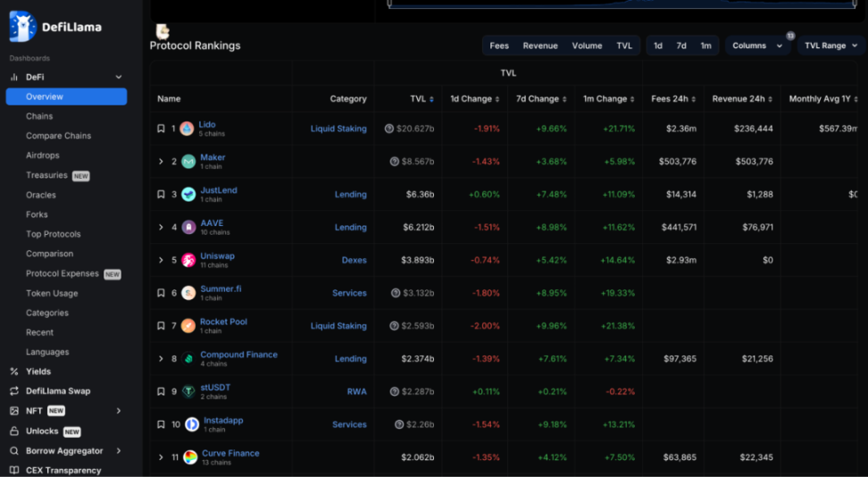Click the Unlocks padlock icon

[x=14, y=431]
